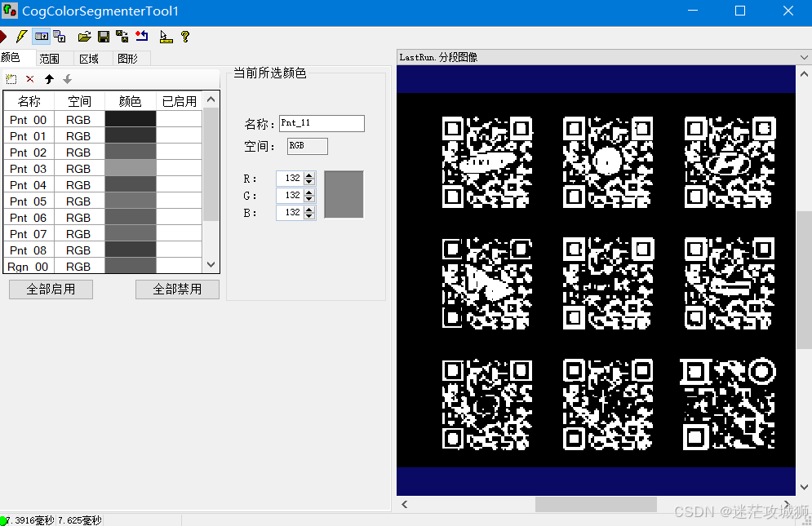Decrease the R value with down arrow
The width and height of the screenshot is (812, 526).
click(x=309, y=182)
